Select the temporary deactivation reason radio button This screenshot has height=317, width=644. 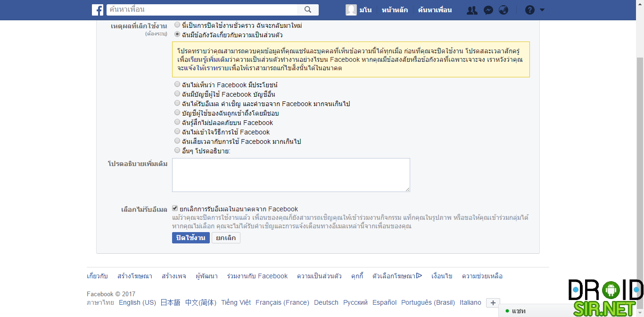coord(177,25)
